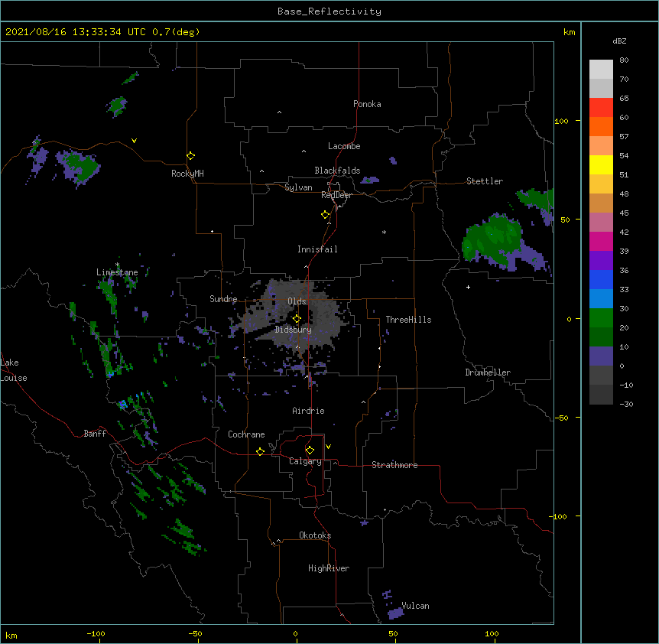Image resolution: width=659 pixels, height=644 pixels.
Task: Select the slate 10 dBZ legend color
Action: click(601, 356)
